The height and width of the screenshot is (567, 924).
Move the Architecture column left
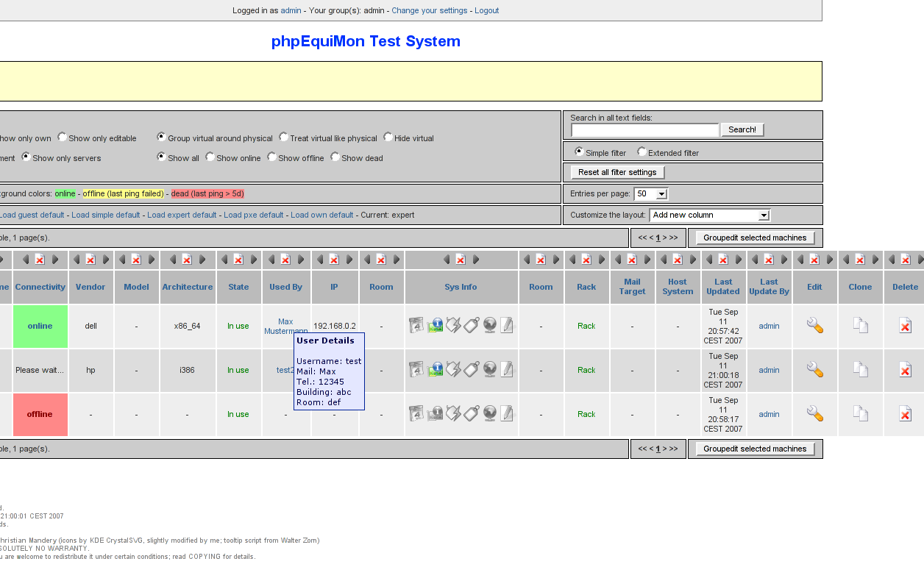tap(172, 260)
